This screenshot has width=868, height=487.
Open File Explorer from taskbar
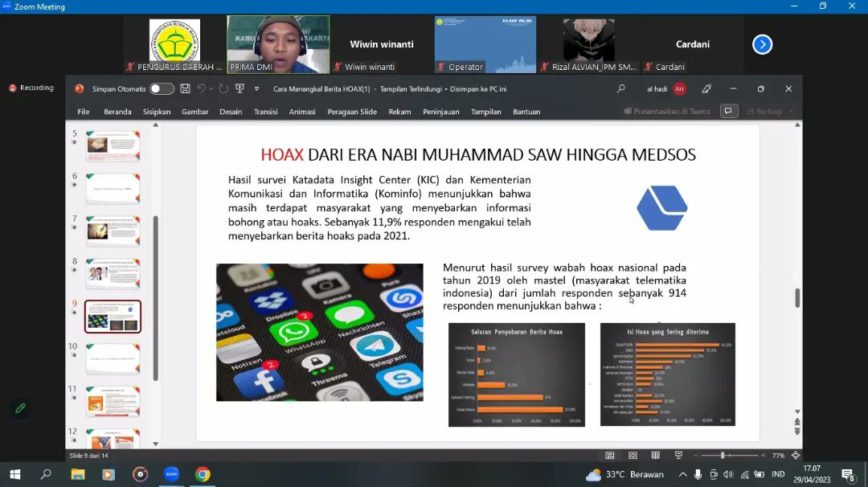[x=77, y=474]
